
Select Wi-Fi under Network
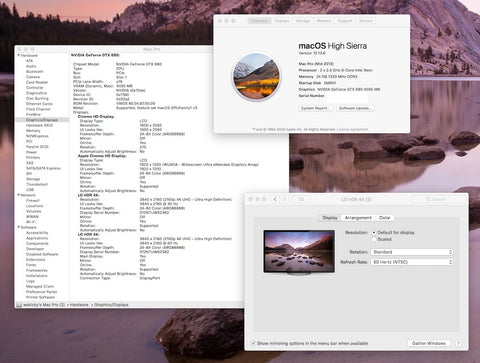pyautogui.click(x=31, y=222)
